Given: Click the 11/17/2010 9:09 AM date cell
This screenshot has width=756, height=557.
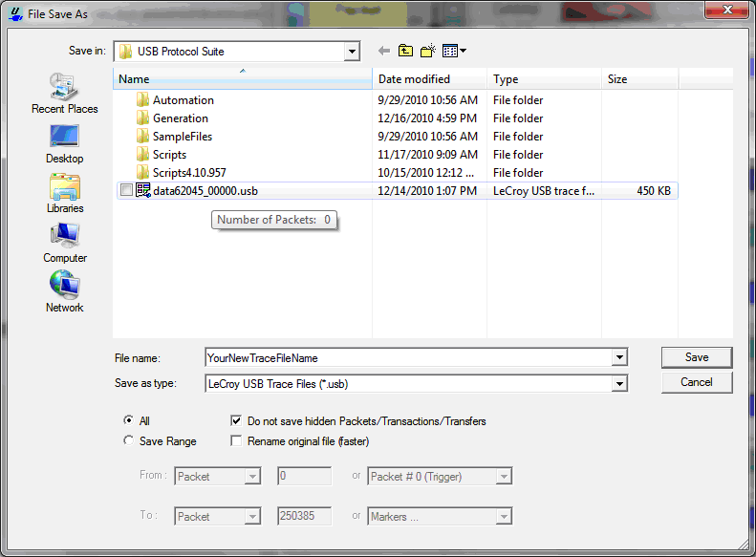Looking at the screenshot, I should pyautogui.click(x=427, y=155).
